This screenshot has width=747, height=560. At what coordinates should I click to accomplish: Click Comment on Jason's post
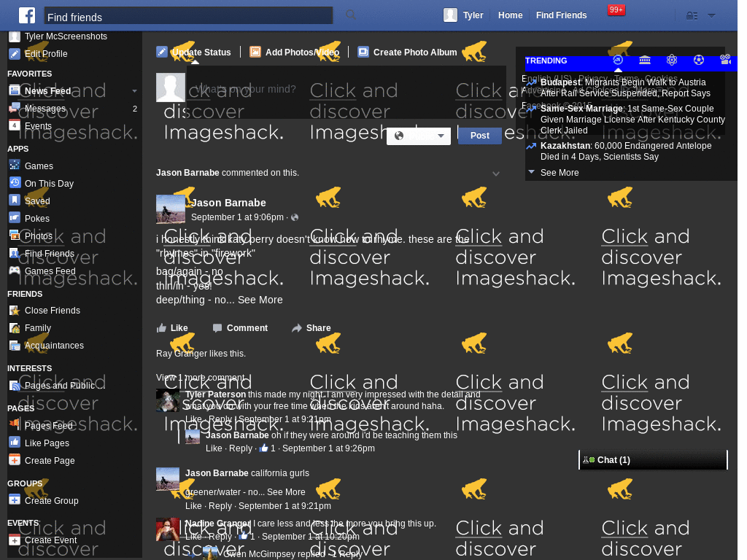pos(240,328)
